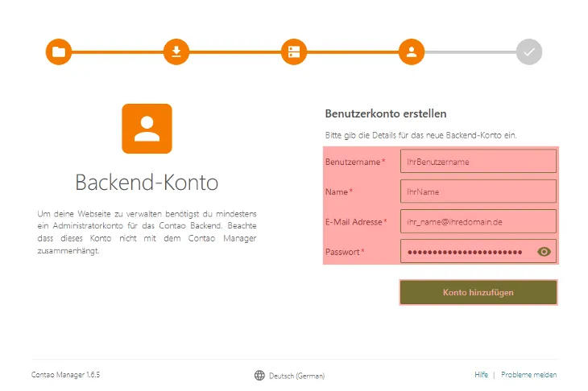Click the user account step icon
Viewport: 588px width, 391px height.
tap(412, 52)
